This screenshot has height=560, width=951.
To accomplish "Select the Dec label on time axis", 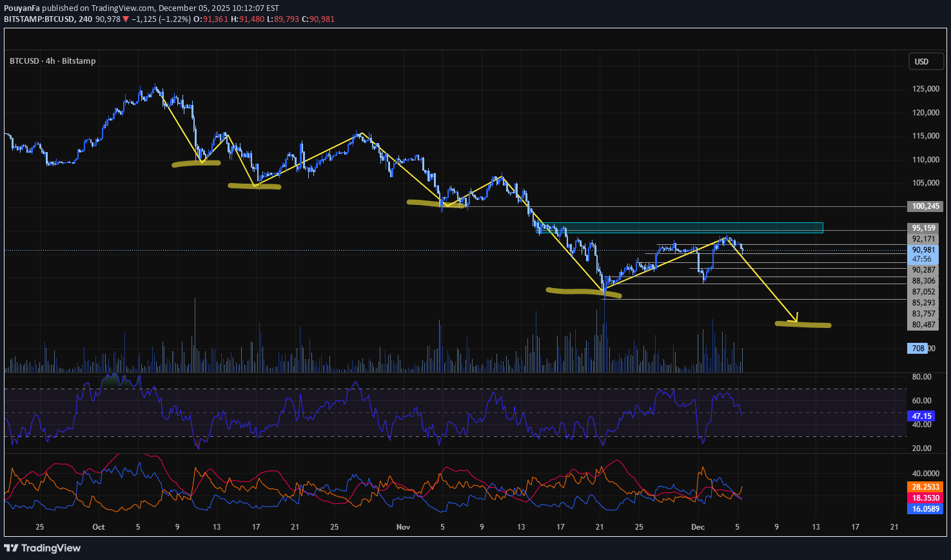I will point(698,527).
